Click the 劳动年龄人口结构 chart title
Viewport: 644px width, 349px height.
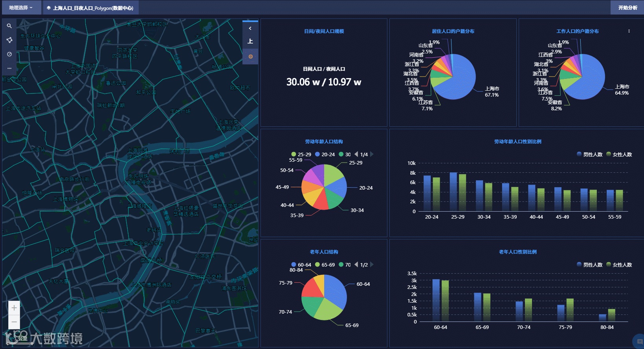324,142
